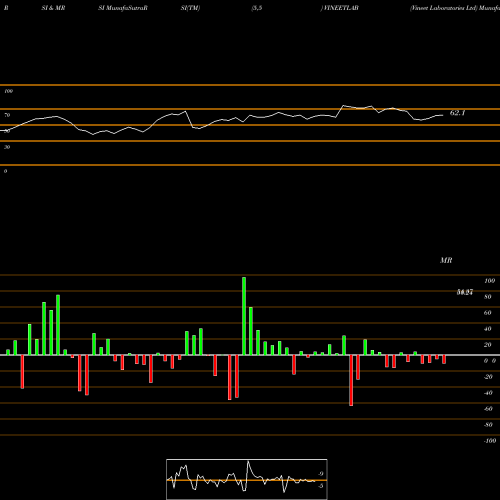Click the tallest green bar in MR histogram
The height and width of the screenshot is (500, 500).
(x=244, y=316)
